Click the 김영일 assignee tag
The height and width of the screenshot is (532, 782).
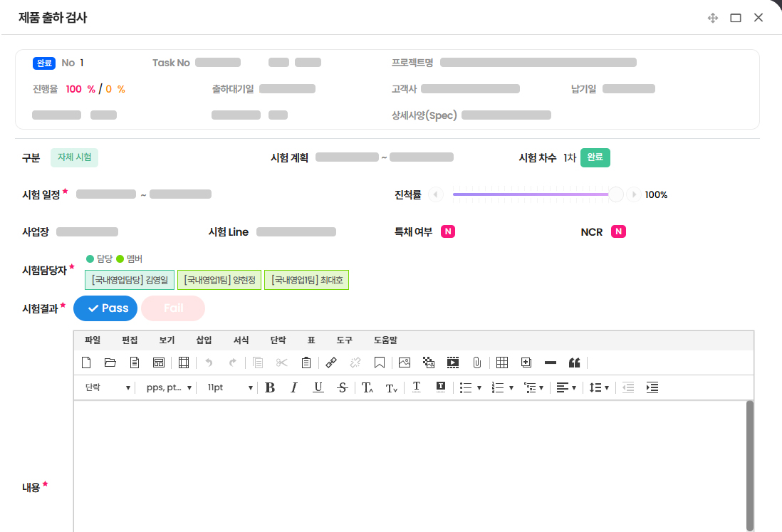pyautogui.click(x=129, y=281)
